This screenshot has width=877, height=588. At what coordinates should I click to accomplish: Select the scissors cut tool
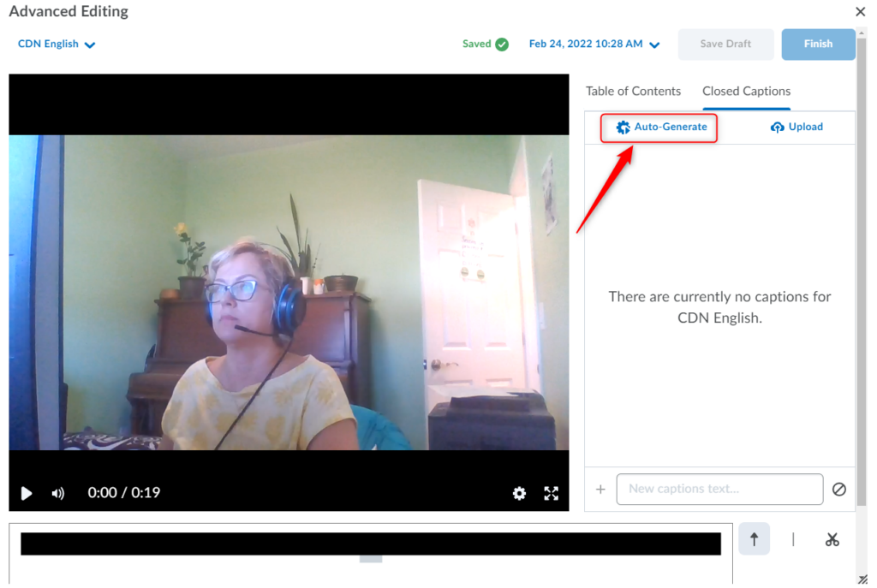(x=832, y=539)
